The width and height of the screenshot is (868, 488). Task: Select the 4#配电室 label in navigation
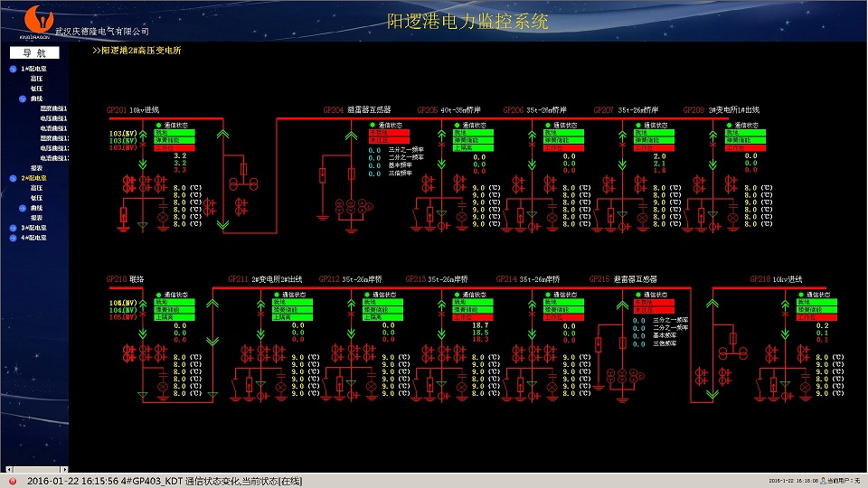pyautogui.click(x=33, y=238)
